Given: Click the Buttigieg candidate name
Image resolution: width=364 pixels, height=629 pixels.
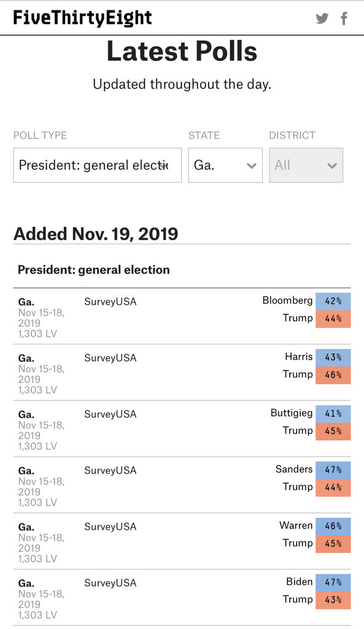Looking at the screenshot, I should point(292,413).
